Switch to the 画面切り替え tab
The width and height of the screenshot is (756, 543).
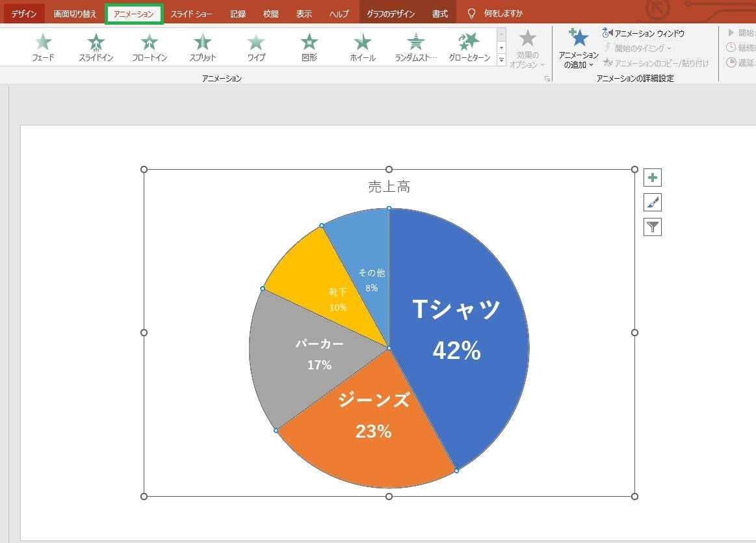click(x=75, y=14)
